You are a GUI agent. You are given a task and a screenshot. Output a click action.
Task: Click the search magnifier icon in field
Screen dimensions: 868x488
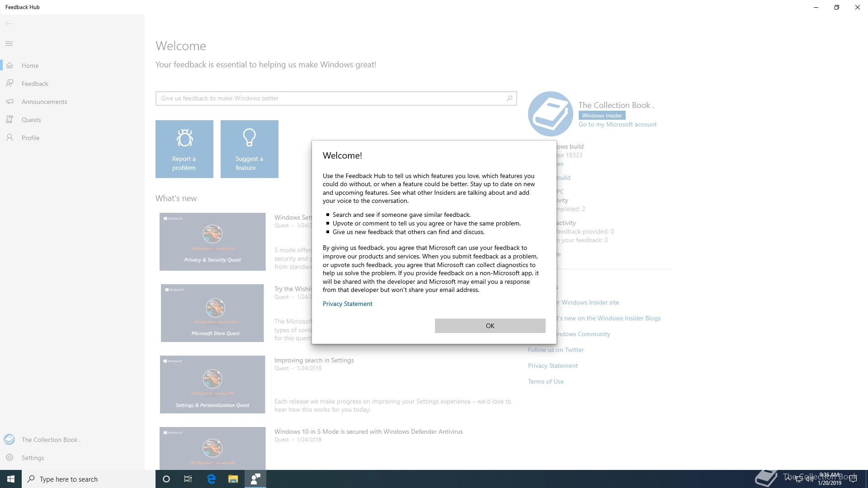pyautogui.click(x=509, y=99)
